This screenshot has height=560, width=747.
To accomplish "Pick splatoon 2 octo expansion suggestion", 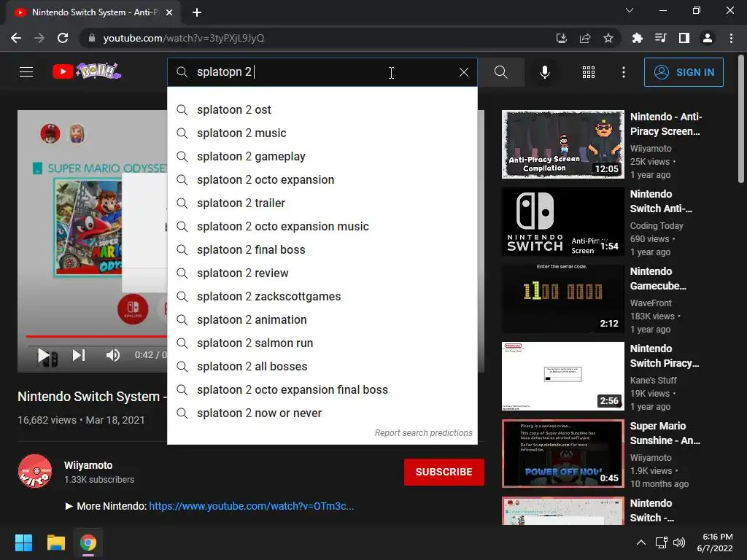I will point(322,180).
